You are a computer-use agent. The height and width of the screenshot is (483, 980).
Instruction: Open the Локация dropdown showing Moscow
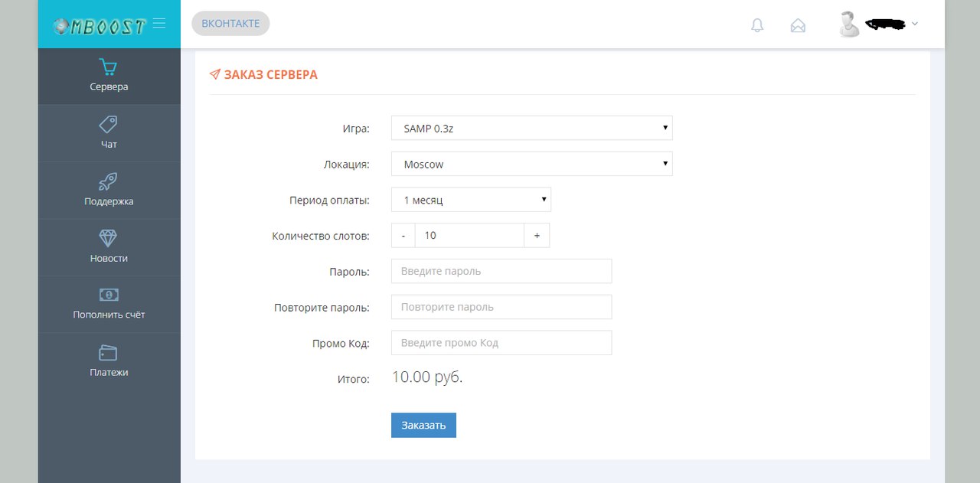[x=531, y=164]
